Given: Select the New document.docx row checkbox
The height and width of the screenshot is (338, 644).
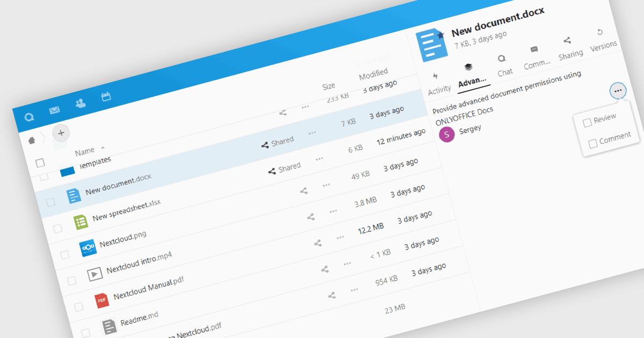Looking at the screenshot, I should coord(50,202).
